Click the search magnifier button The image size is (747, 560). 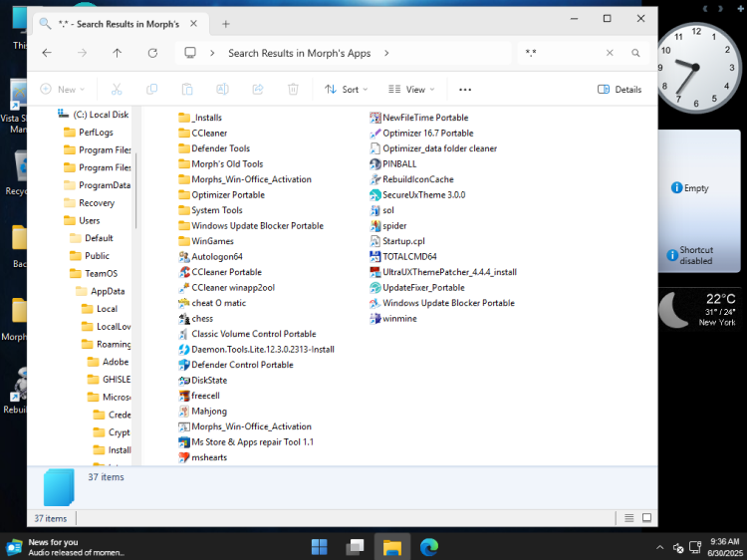[635, 53]
